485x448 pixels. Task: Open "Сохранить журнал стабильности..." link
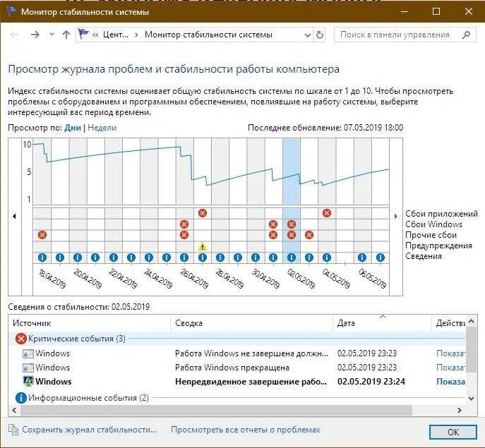coord(90,430)
